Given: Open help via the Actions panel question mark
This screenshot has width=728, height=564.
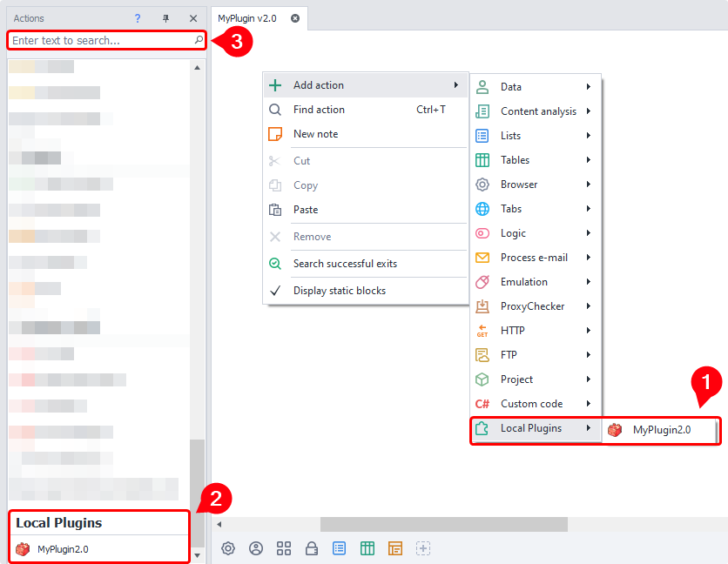Looking at the screenshot, I should click(138, 18).
